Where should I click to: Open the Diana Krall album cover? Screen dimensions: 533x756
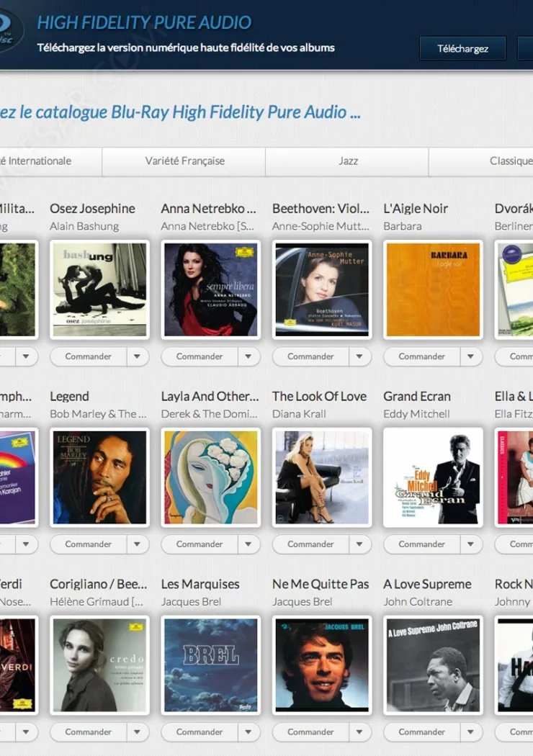[x=322, y=477]
